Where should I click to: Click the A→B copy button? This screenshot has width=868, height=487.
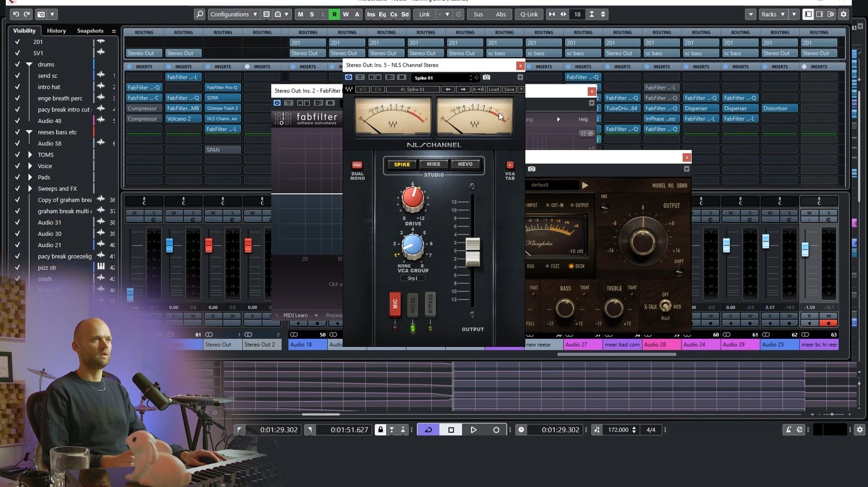478,89
